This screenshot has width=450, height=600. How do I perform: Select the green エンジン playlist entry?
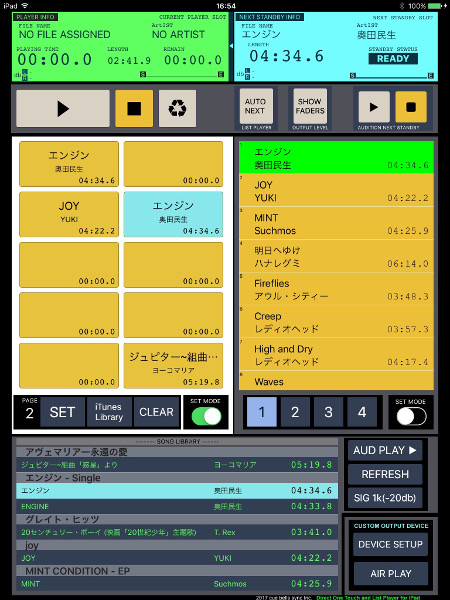point(336,157)
